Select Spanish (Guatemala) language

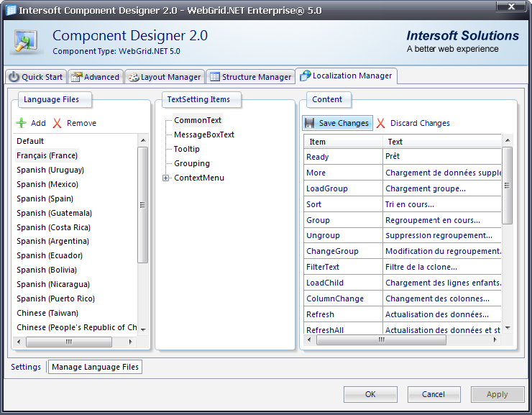point(55,213)
